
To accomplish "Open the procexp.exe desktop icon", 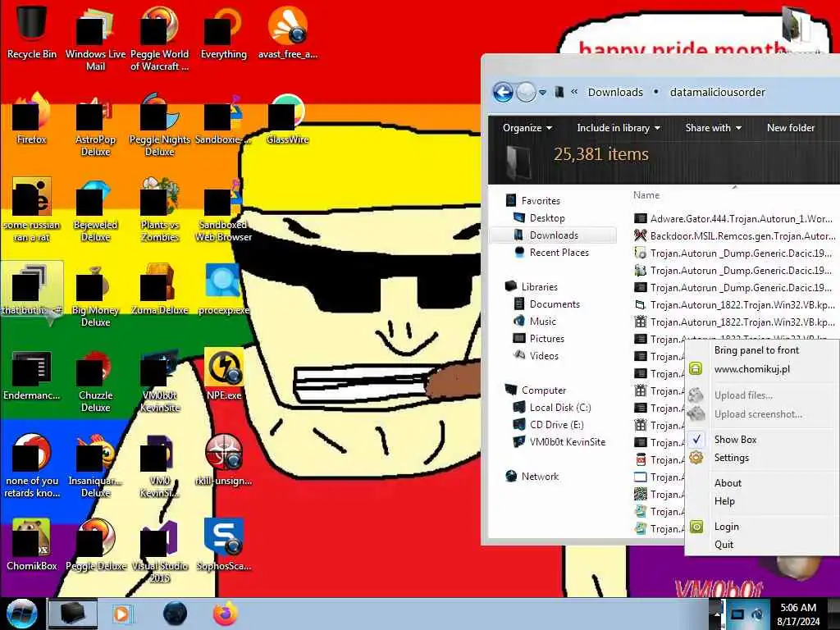I will coord(224,288).
